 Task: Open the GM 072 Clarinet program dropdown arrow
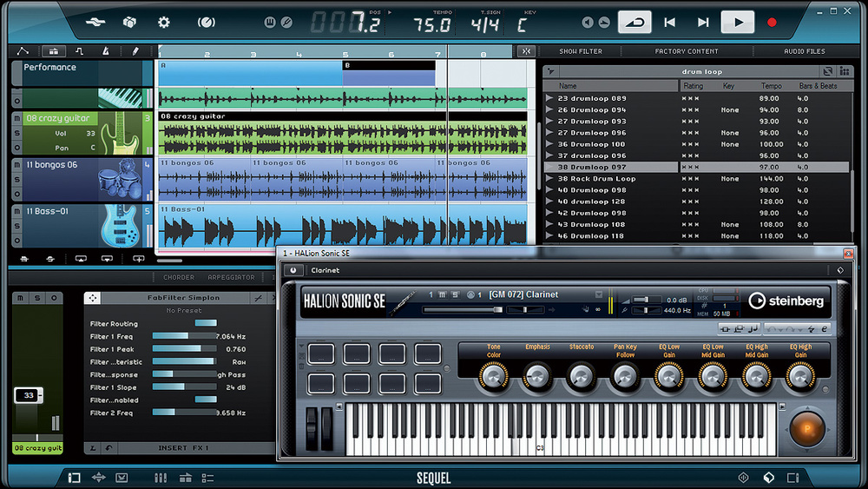(598, 294)
